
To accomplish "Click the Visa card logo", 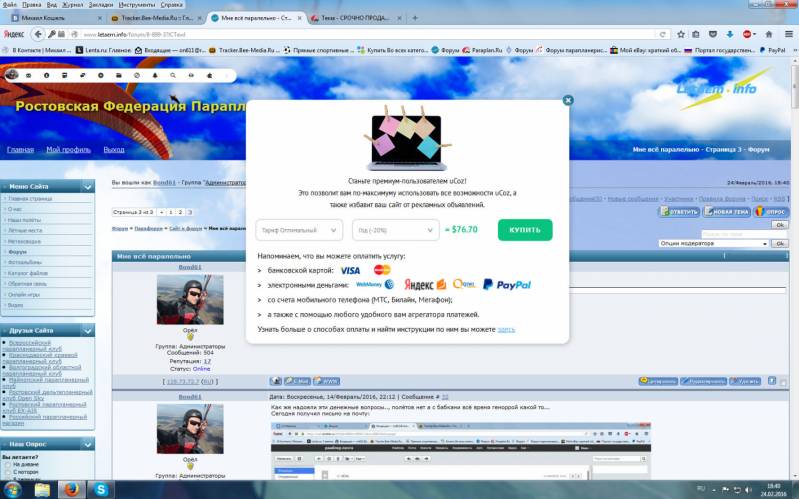I will [350, 270].
